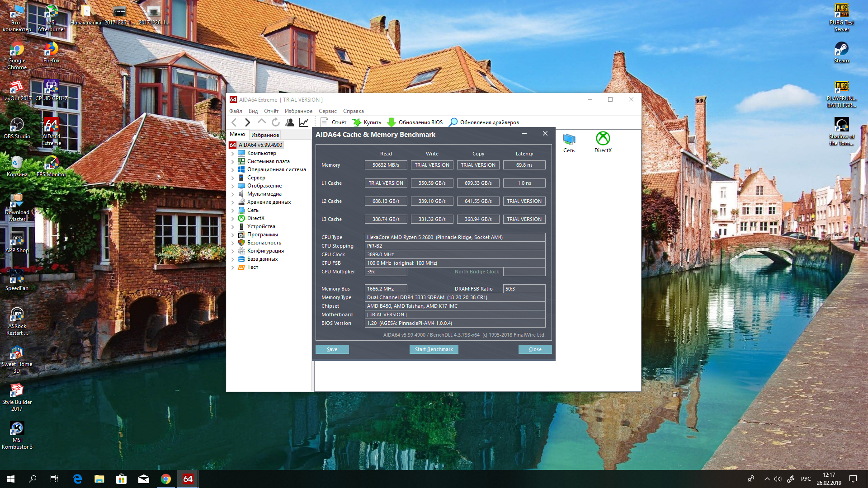868x488 pixels.
Task: Open the Сеть network icon in pane
Action: coord(569,139)
